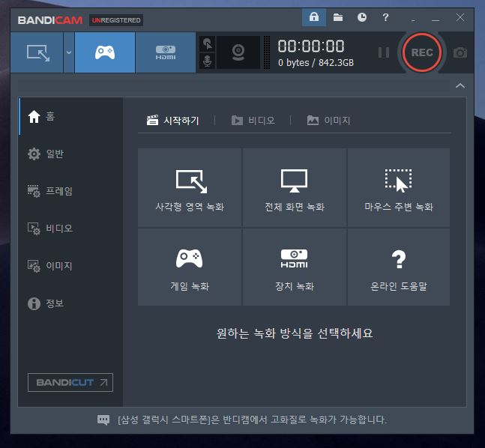Open the 이미지 sidebar section
Image resolution: width=485 pixels, height=448 pixels.
[x=70, y=266]
